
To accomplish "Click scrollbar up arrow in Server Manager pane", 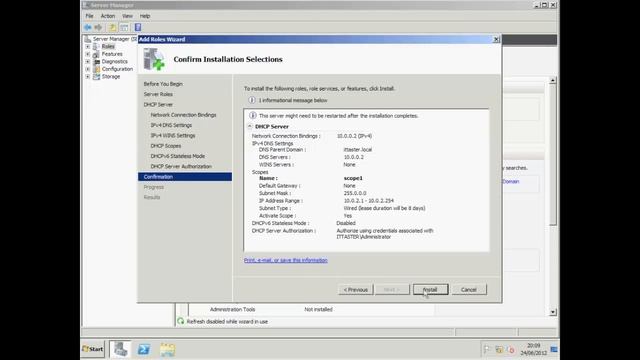I will [553, 80].
